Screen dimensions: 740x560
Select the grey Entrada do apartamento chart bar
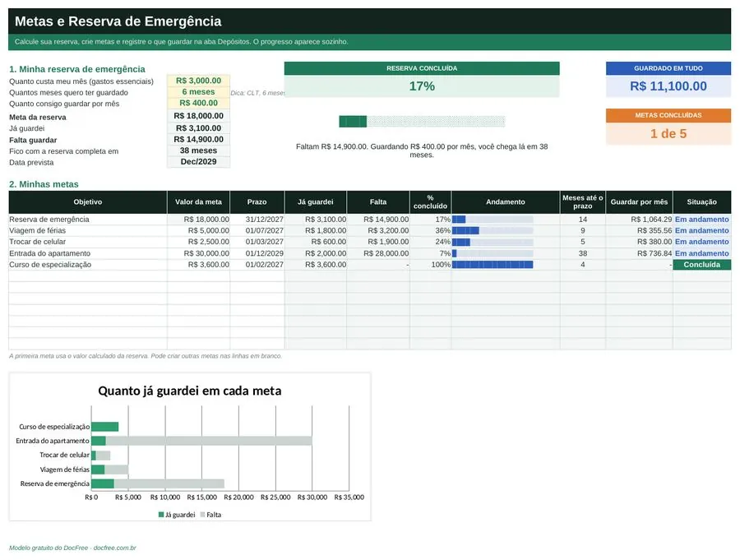coord(209,441)
